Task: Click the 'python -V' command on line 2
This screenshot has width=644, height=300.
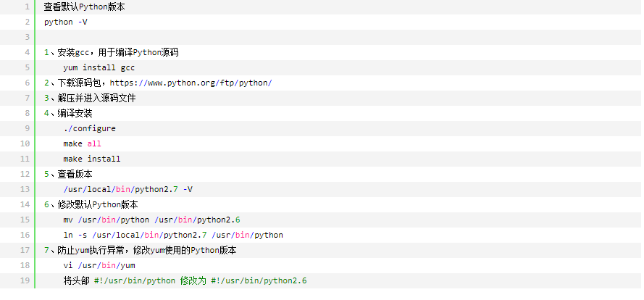Action: pos(66,22)
